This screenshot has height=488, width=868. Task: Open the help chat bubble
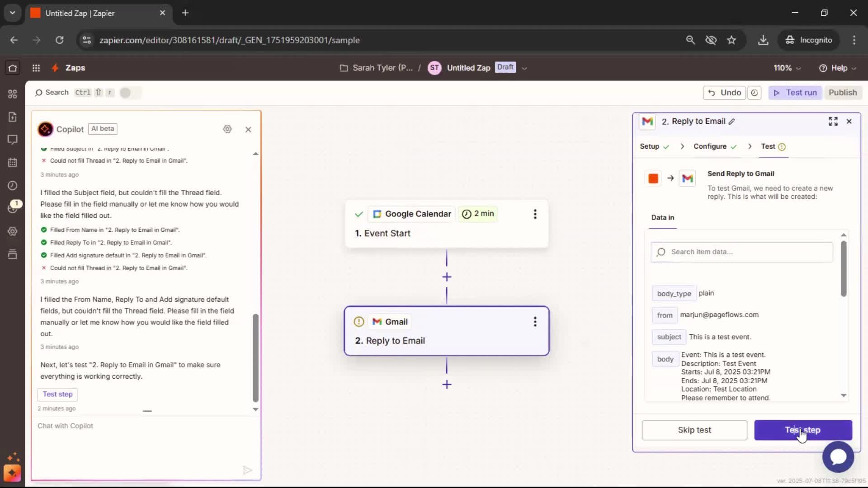[838, 457]
